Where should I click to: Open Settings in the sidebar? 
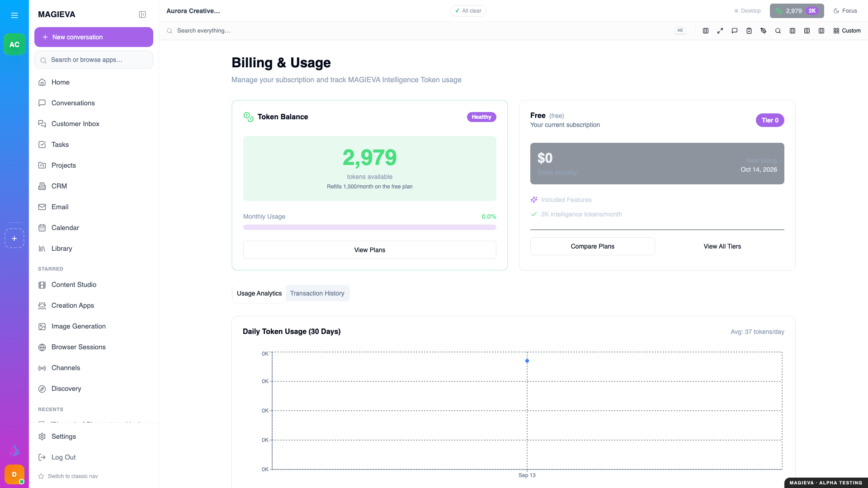pos(94,436)
